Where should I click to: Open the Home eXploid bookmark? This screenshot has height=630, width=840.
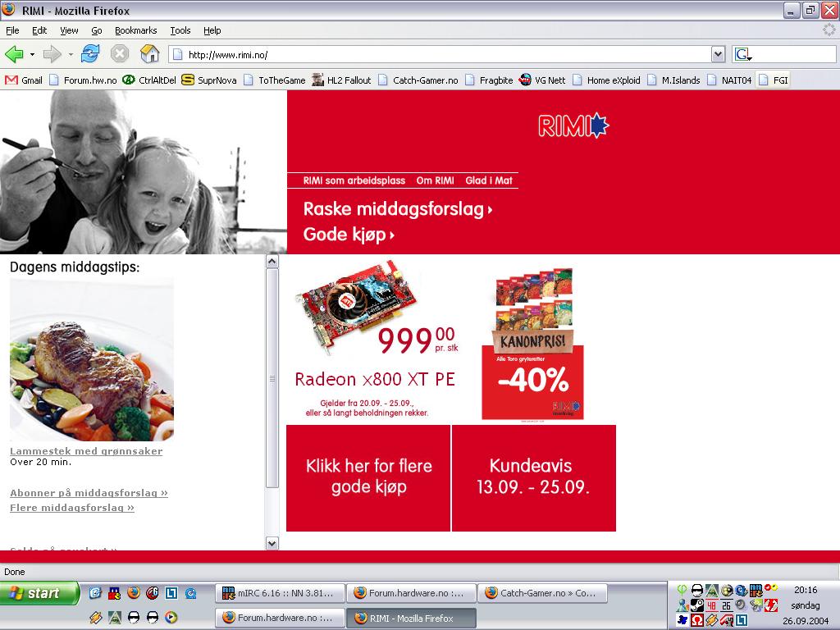[606, 80]
